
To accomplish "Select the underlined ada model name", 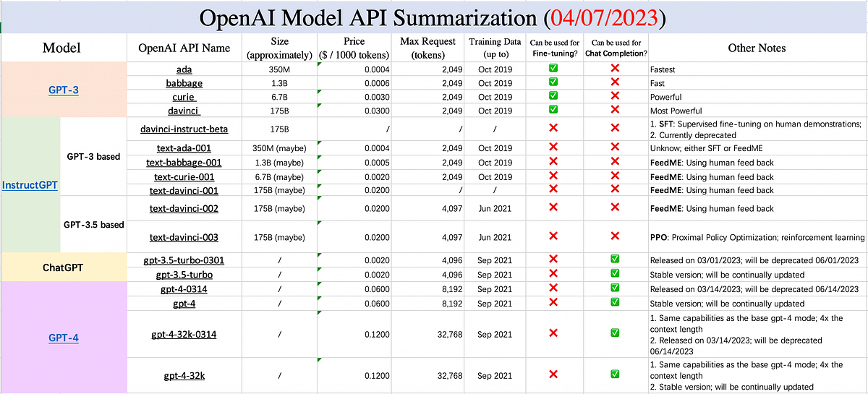I will [x=184, y=69].
